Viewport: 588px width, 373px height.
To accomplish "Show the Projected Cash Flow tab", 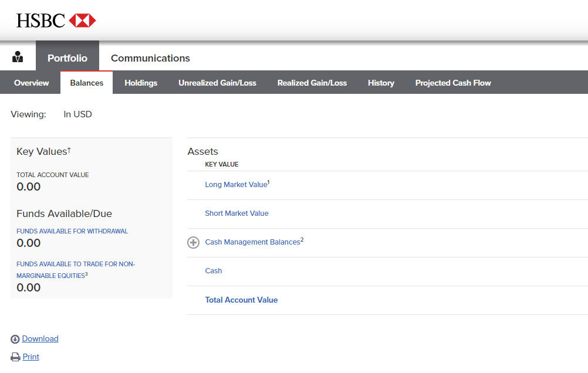I will (453, 83).
